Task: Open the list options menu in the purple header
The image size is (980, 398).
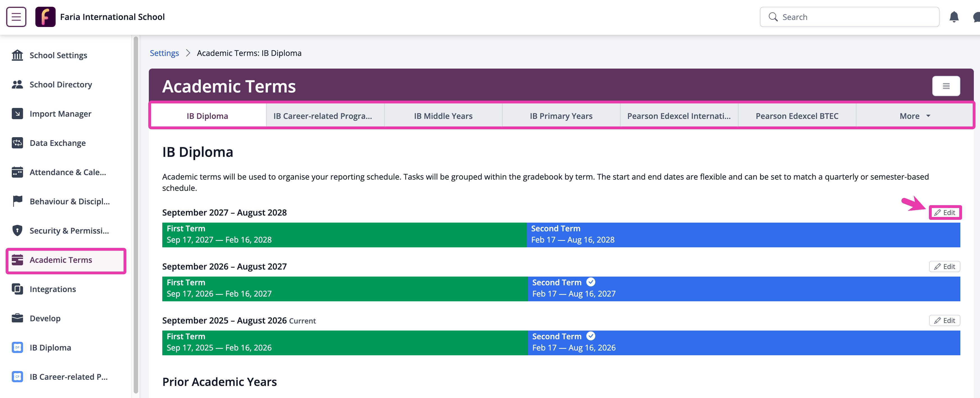Action: [946, 86]
